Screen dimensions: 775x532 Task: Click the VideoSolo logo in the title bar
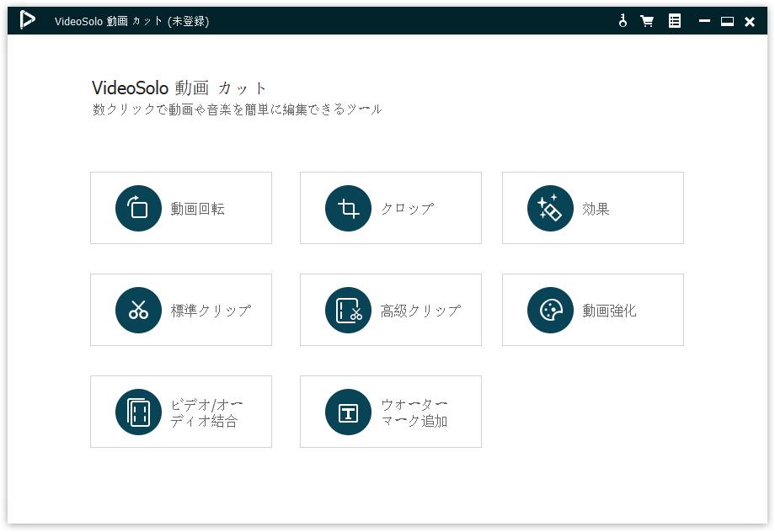(x=29, y=20)
